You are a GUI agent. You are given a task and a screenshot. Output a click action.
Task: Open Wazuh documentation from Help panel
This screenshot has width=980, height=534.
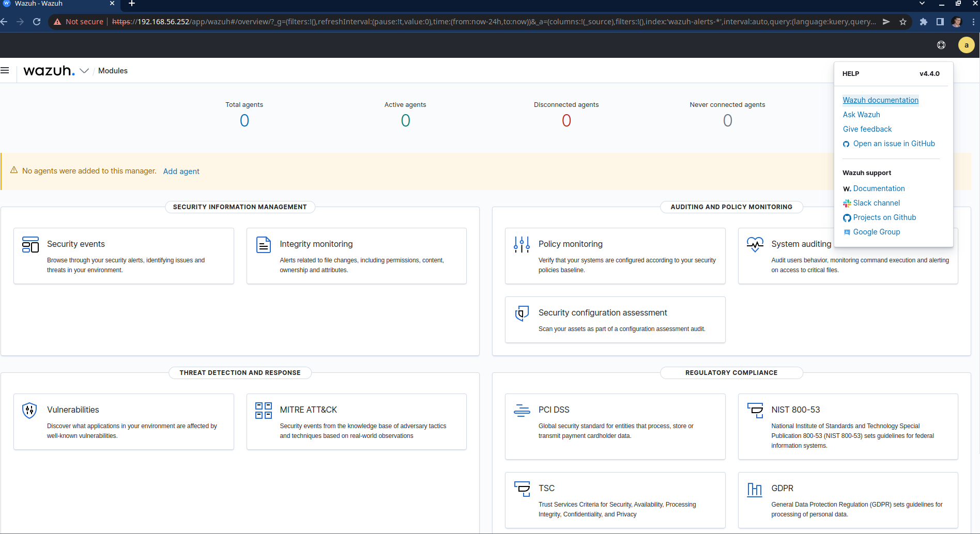[x=880, y=100]
